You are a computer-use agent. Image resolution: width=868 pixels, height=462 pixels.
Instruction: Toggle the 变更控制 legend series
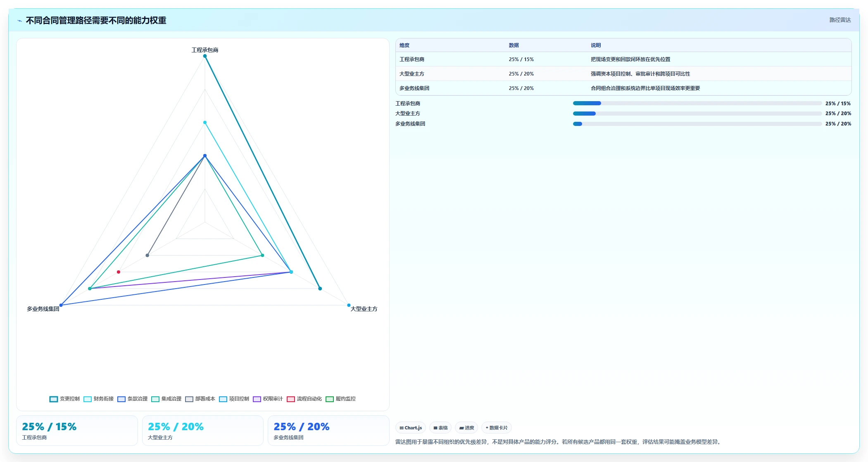(x=64, y=399)
